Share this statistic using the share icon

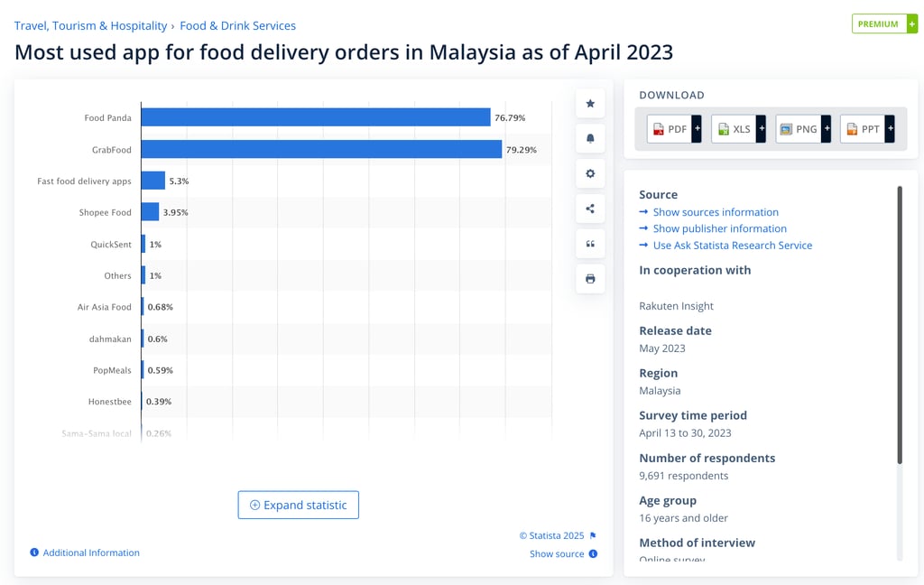[590, 208]
